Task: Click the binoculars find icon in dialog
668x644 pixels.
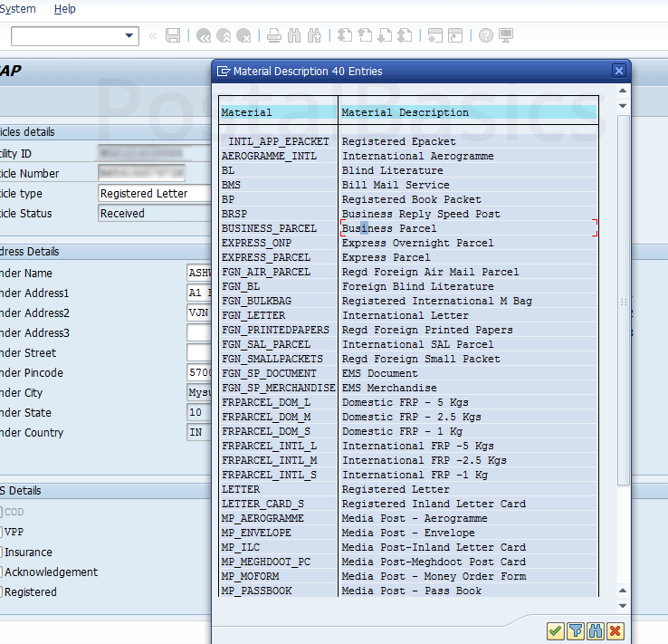Action: point(595,630)
